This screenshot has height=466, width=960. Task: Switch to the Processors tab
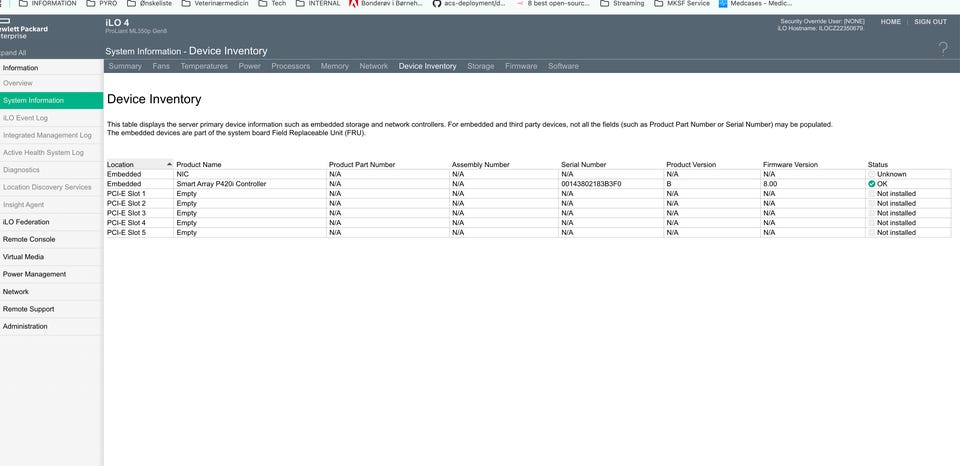(290, 66)
